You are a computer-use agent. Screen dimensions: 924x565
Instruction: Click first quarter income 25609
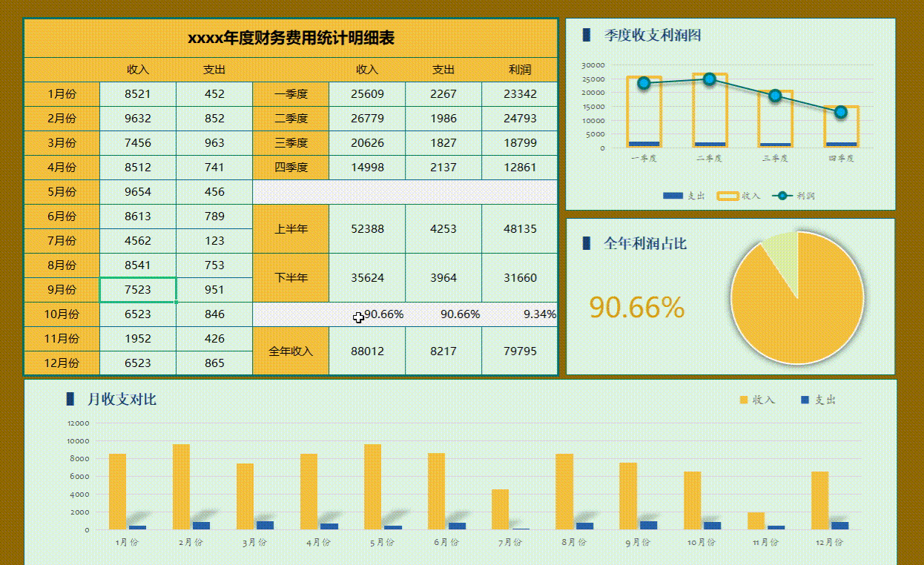(367, 94)
